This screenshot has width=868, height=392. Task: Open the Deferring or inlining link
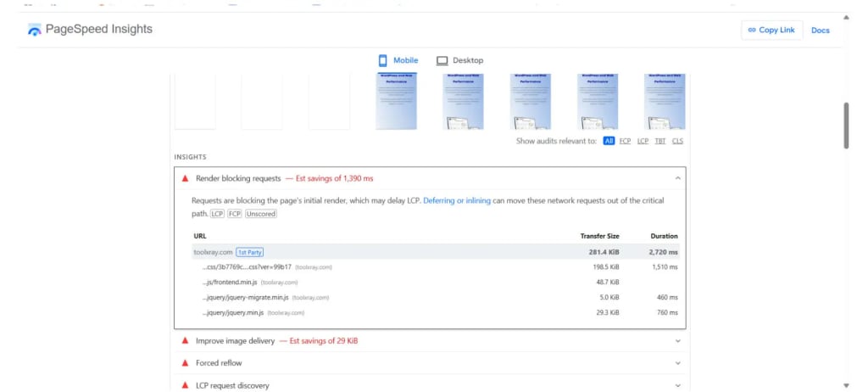point(457,201)
